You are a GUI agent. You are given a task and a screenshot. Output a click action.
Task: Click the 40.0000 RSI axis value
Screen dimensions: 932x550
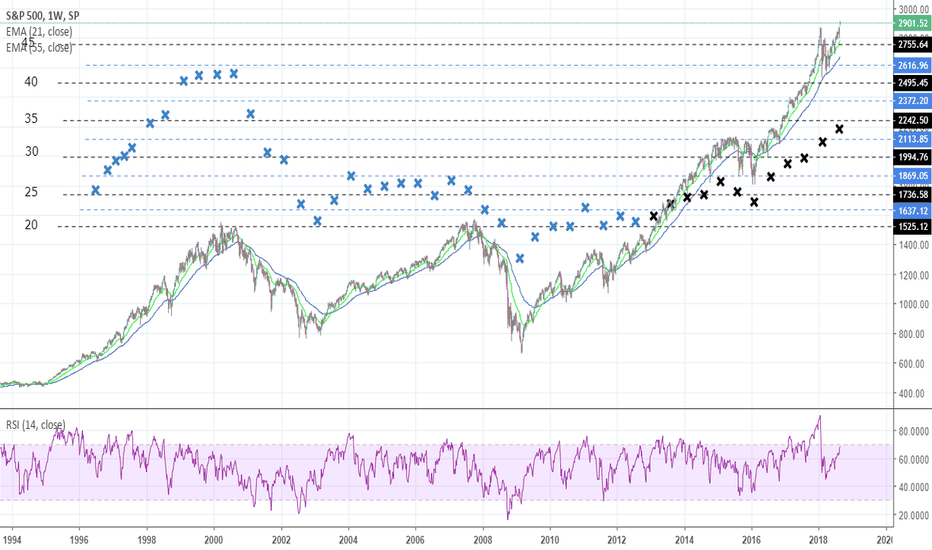(915, 488)
